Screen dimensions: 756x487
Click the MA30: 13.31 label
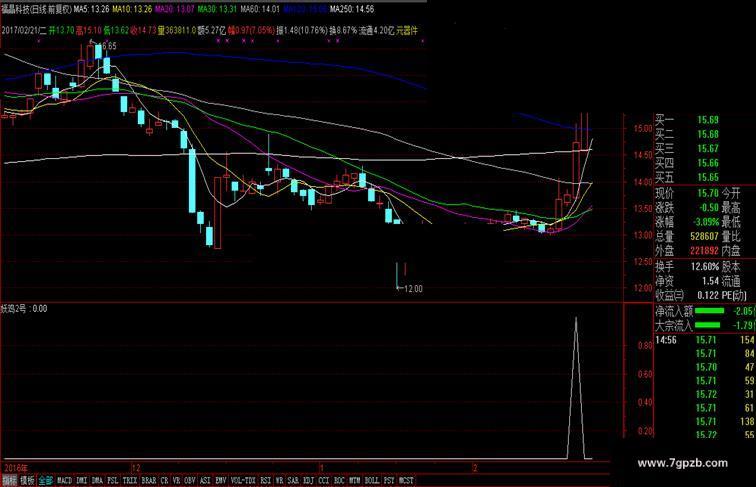tap(217, 9)
